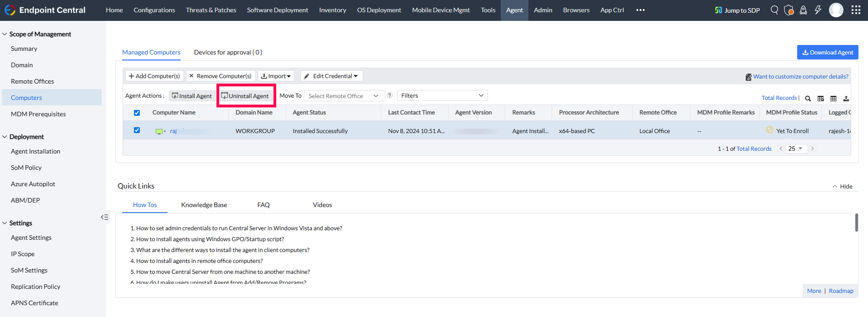The height and width of the screenshot is (317, 868).
Task: Click Add Computer(s) button
Action: pos(154,76)
